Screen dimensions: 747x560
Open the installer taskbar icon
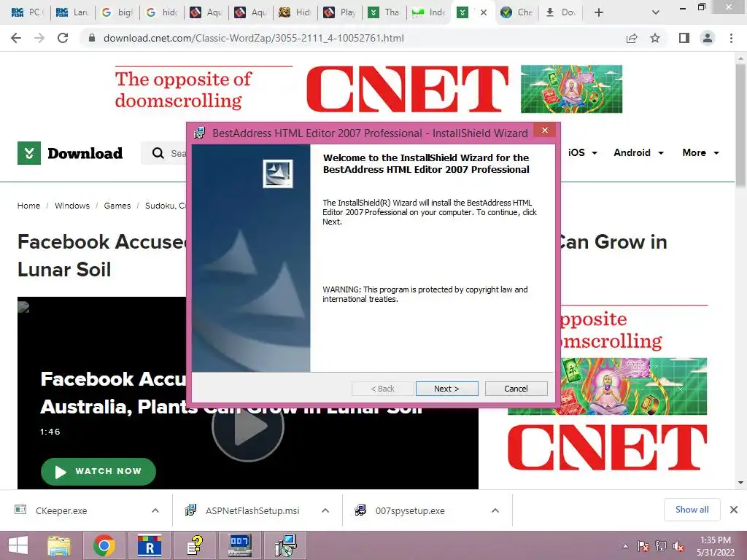pyautogui.click(x=285, y=545)
